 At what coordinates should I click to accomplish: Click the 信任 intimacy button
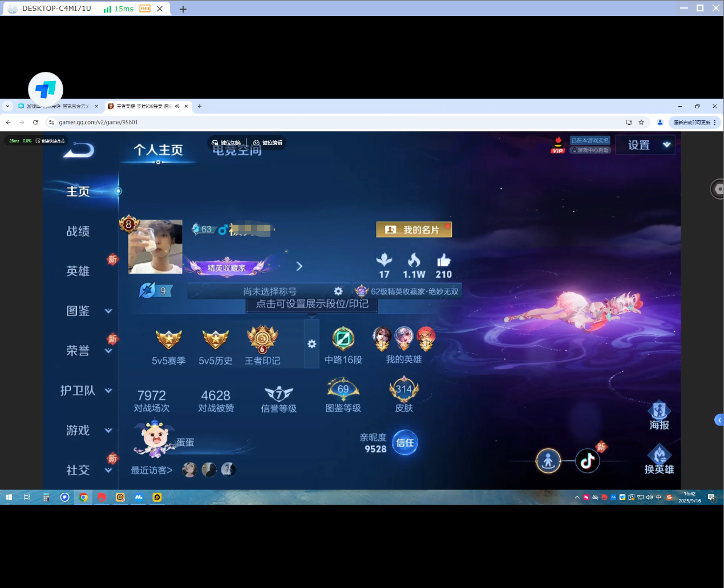pyautogui.click(x=405, y=443)
